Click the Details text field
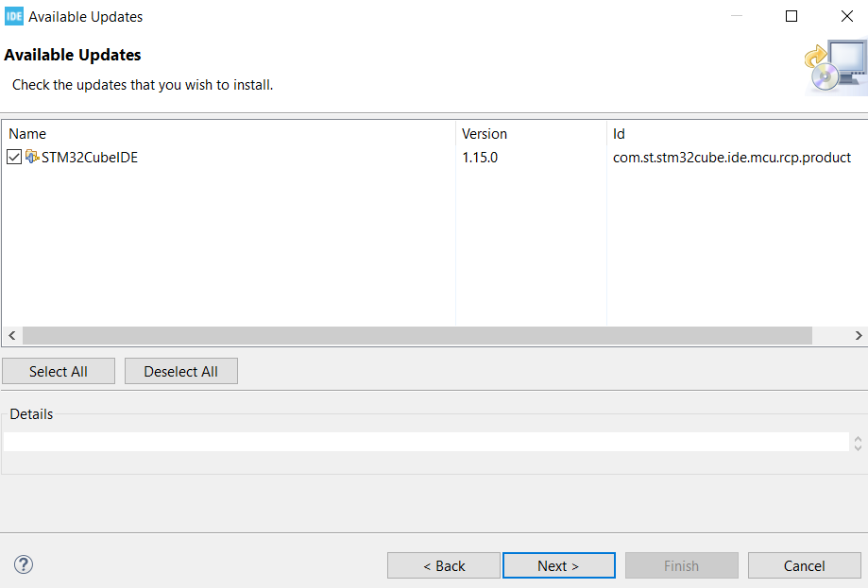868x588 pixels. pos(426,442)
